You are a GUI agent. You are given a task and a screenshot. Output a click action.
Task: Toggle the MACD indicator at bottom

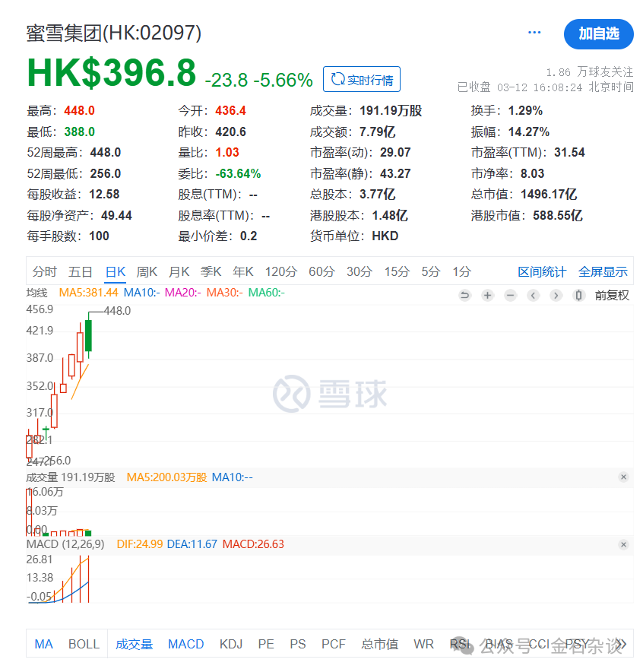186,644
